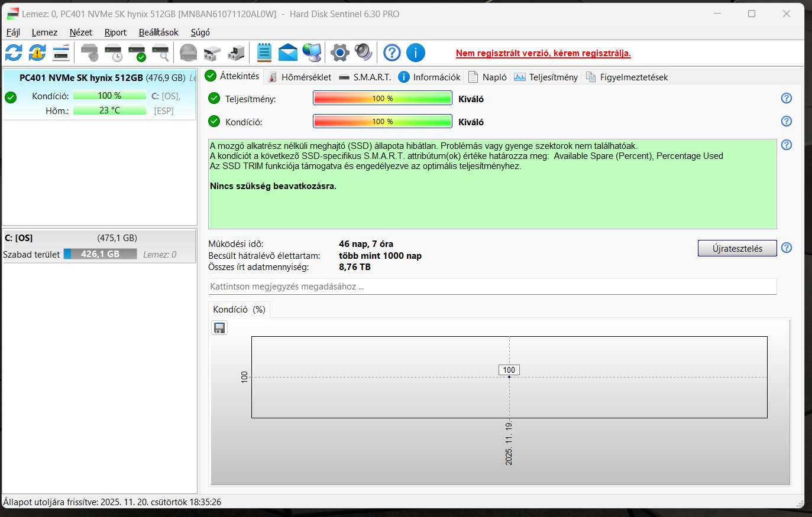Click the Újratesztelés button
812x517 pixels.
[737, 248]
